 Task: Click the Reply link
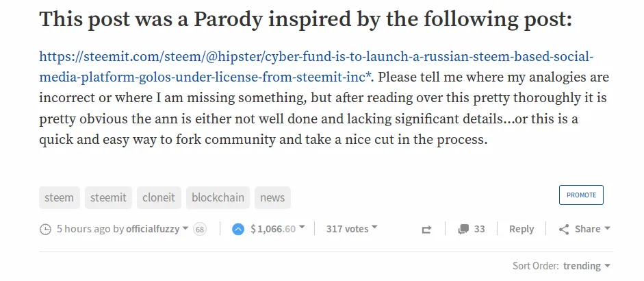pyautogui.click(x=521, y=229)
